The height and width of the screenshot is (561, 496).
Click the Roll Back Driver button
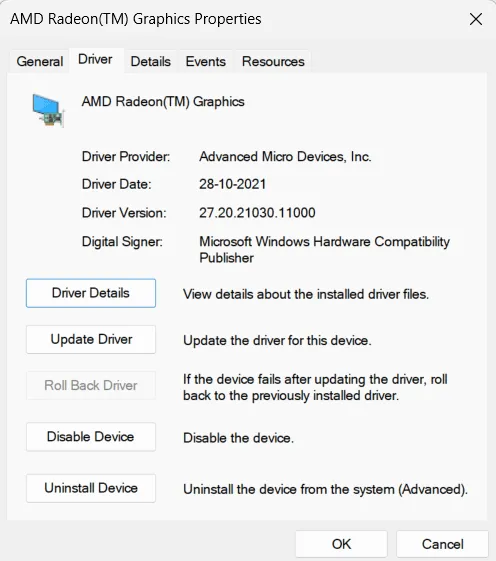coord(91,385)
